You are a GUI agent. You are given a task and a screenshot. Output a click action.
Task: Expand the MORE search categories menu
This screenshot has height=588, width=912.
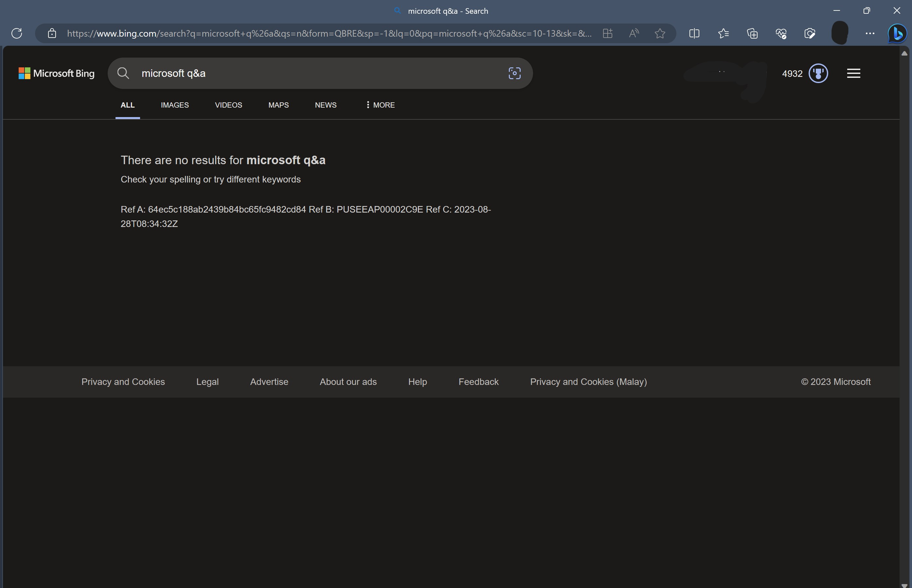(380, 105)
